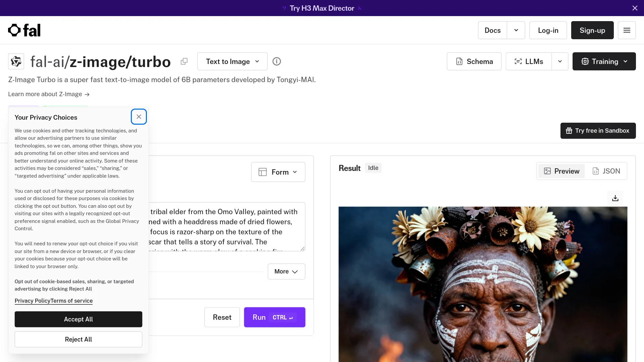644x362 pixels.
Task: Switch to the Preview tab
Action: [561, 171]
